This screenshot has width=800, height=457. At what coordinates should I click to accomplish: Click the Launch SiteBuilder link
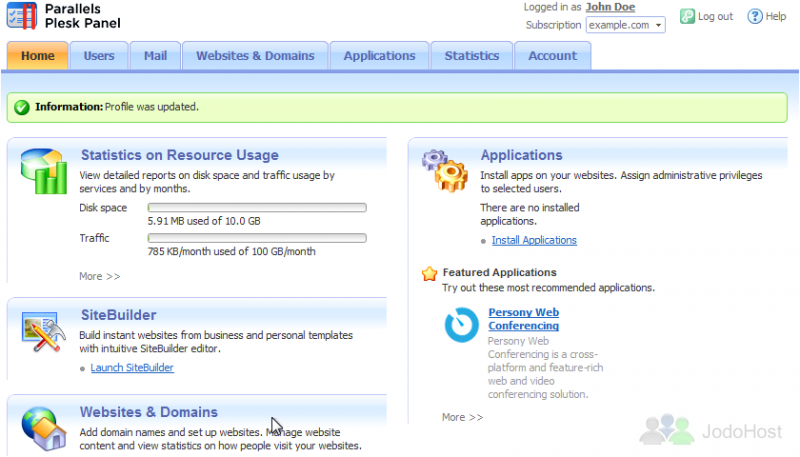tap(132, 368)
